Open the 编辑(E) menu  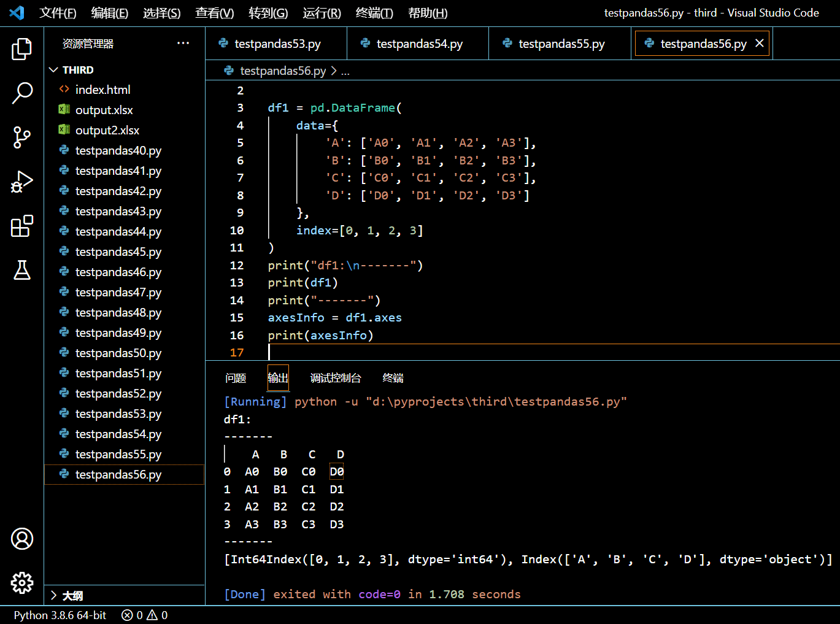(110, 13)
